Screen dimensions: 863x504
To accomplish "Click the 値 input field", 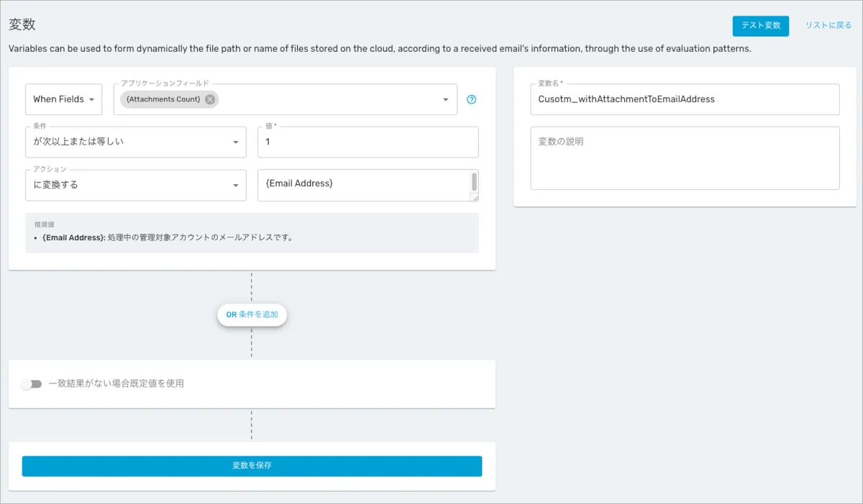I will point(367,142).
